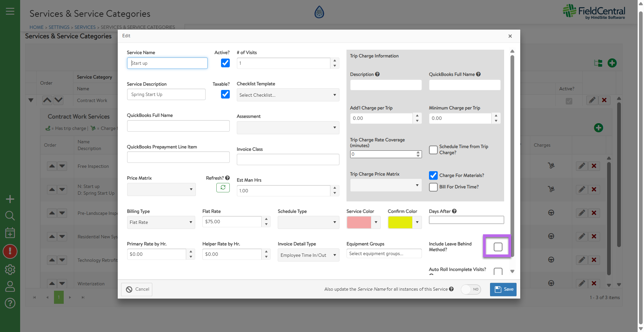
Task: Click the search magnifier in sidebar
Action: (x=10, y=216)
